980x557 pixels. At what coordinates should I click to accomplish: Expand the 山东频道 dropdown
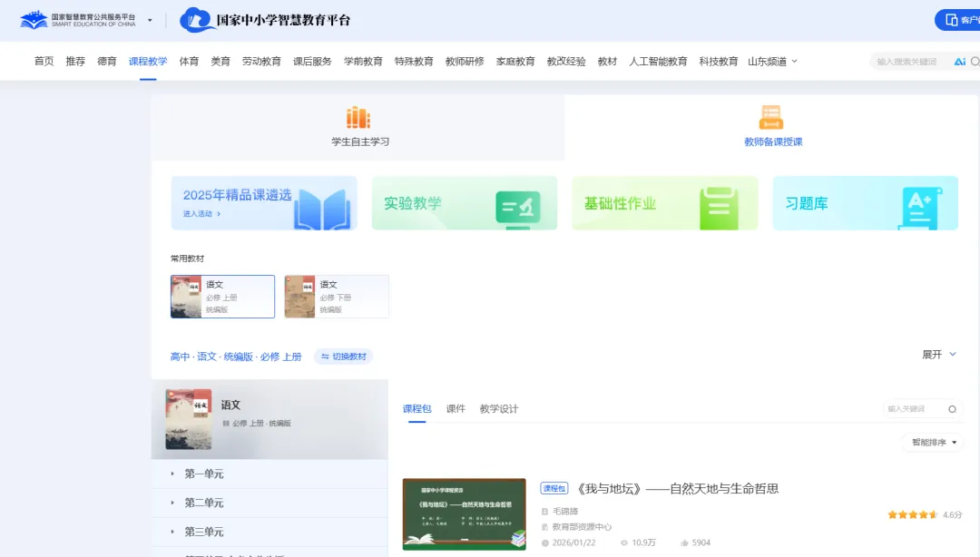coord(772,62)
